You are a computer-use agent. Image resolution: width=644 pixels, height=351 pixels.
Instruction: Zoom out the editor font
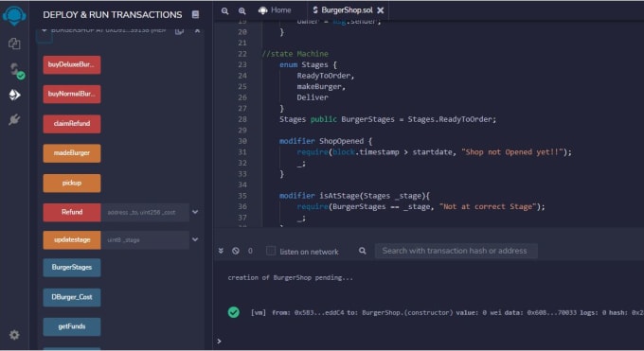224,11
